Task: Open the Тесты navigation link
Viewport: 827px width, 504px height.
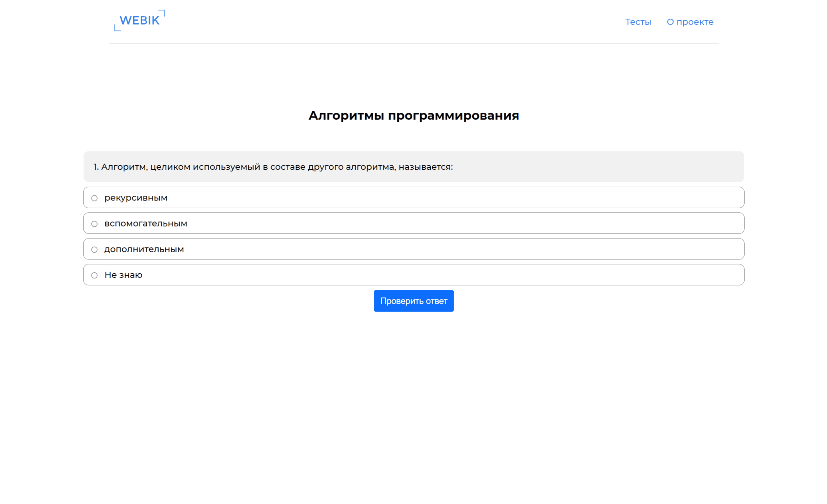Action: click(638, 22)
